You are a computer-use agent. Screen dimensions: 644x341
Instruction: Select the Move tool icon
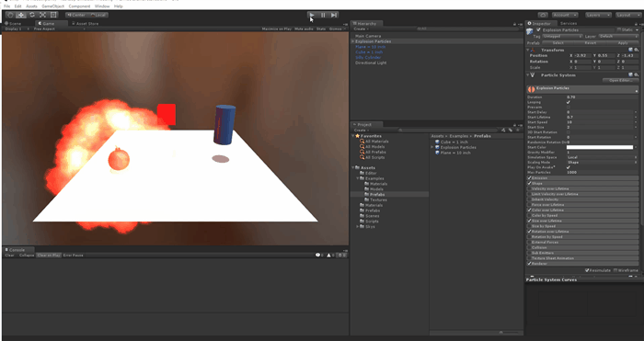(21, 15)
